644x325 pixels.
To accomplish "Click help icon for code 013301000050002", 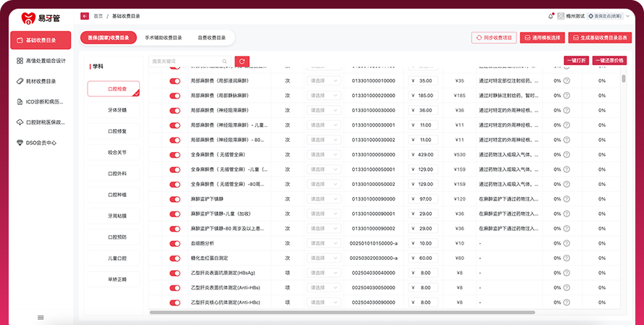I will [x=566, y=185].
